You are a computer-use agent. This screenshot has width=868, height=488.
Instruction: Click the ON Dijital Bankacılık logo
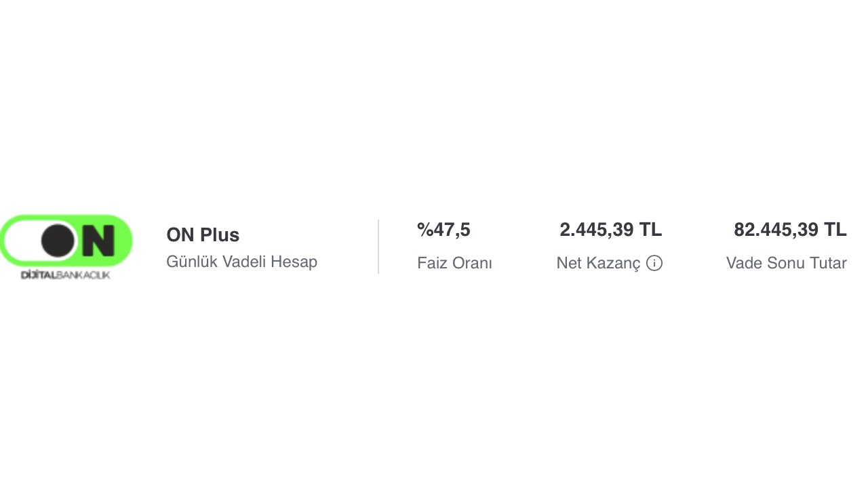coord(66,245)
